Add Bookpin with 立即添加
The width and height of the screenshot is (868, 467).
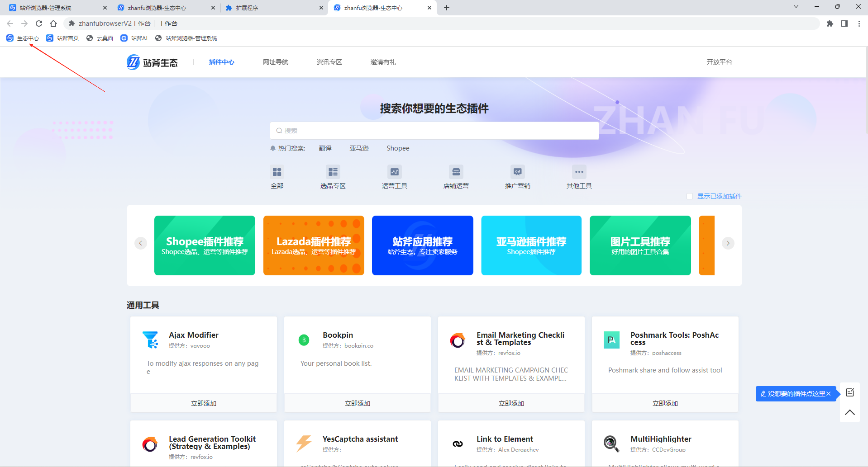click(358, 403)
